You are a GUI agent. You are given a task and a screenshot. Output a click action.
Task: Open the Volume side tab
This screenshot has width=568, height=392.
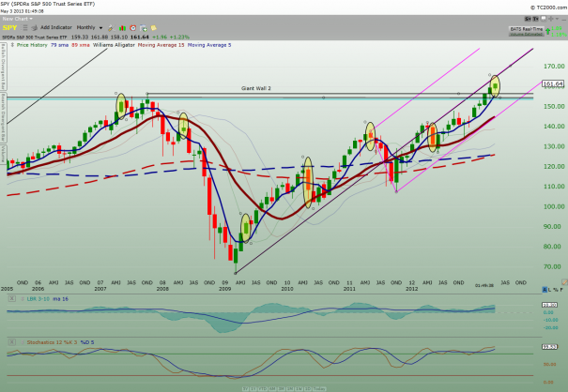click(3, 154)
